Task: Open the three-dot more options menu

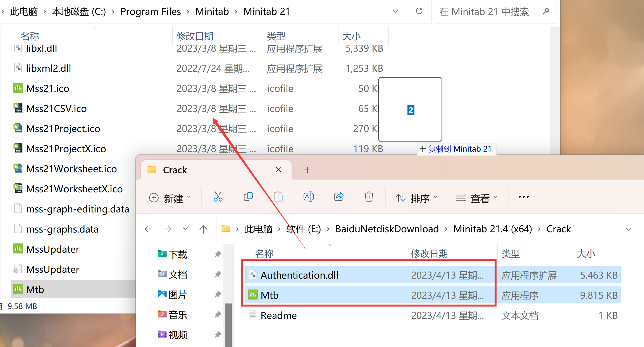Action: (x=524, y=197)
